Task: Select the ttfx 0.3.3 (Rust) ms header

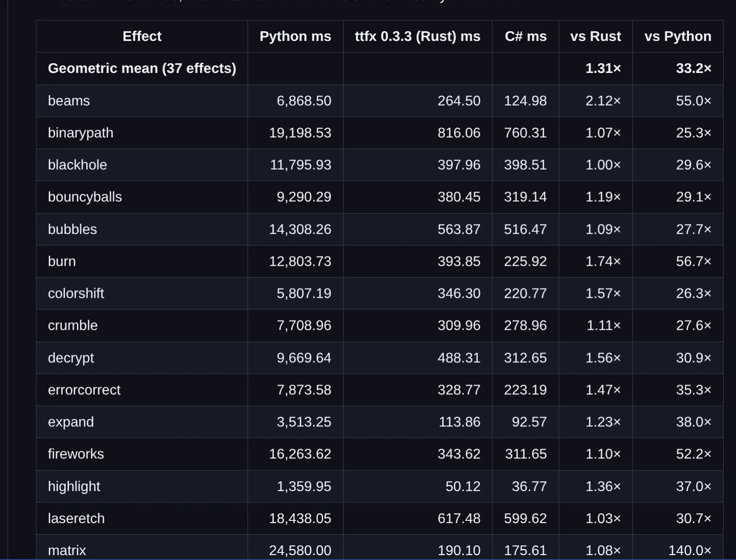Action: pos(417,37)
